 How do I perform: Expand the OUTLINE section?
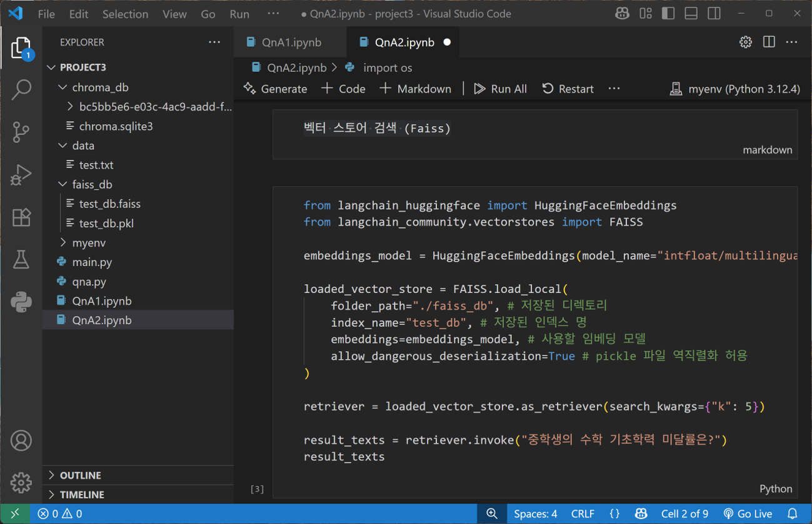[138, 475]
